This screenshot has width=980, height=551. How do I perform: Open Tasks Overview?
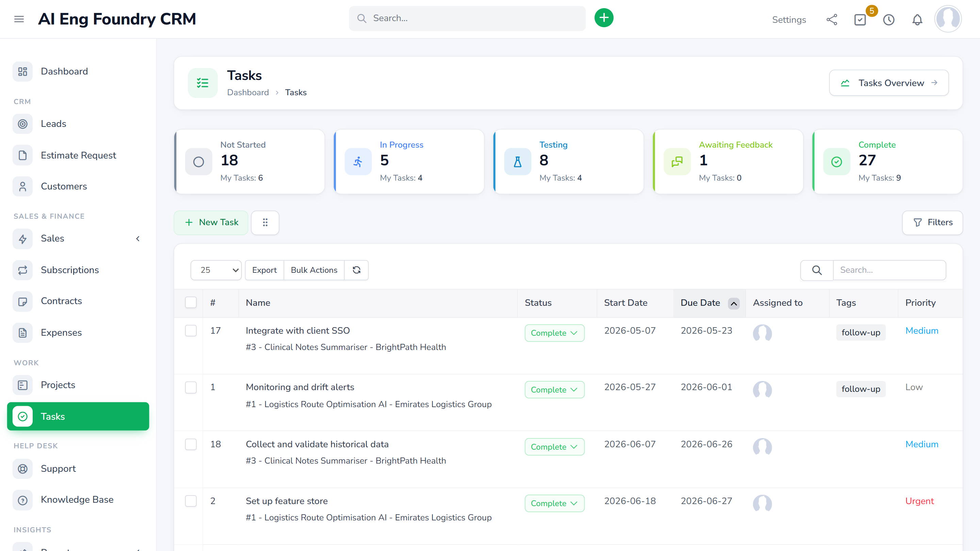889,83
